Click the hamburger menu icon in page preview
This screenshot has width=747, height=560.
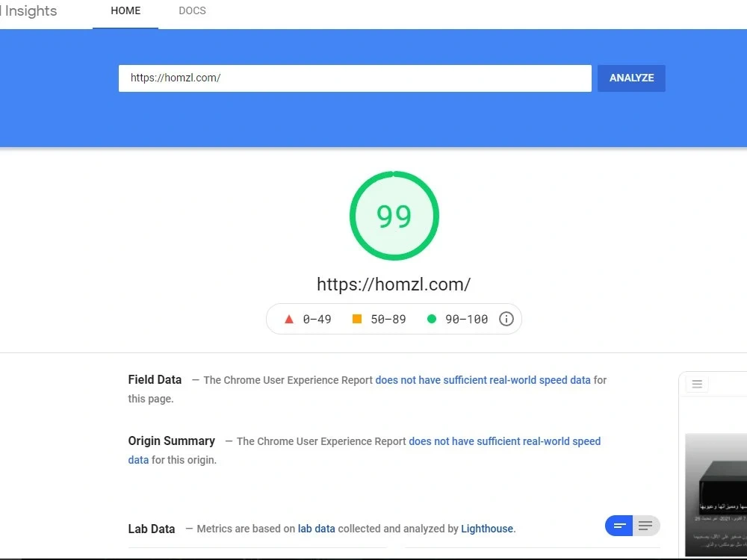point(697,384)
